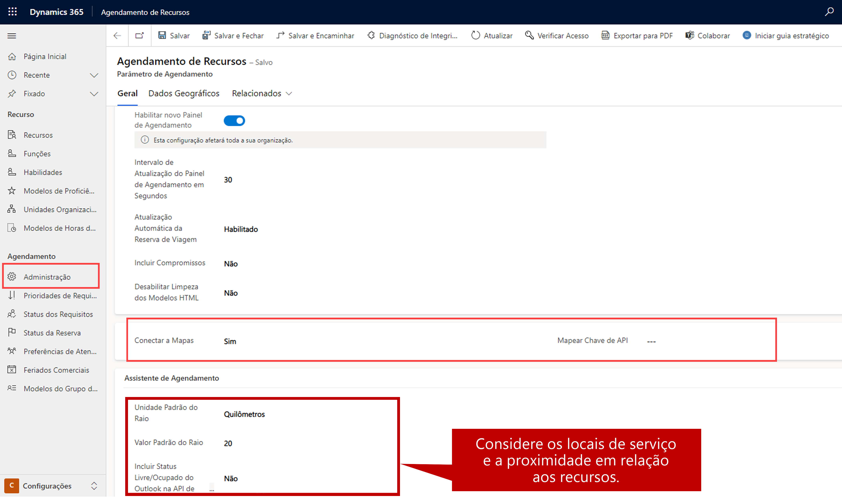Image resolution: width=842 pixels, height=504 pixels.
Task: Click the Mapear Chave de API field
Action: click(x=651, y=341)
